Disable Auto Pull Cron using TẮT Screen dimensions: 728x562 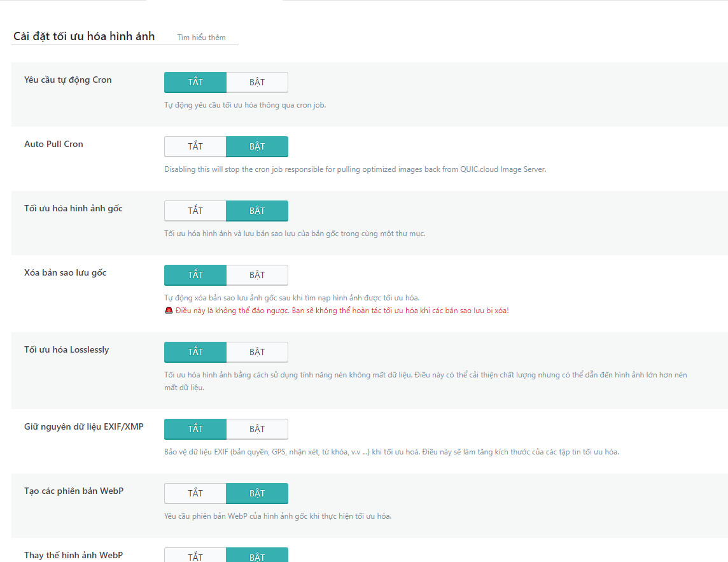point(195,146)
